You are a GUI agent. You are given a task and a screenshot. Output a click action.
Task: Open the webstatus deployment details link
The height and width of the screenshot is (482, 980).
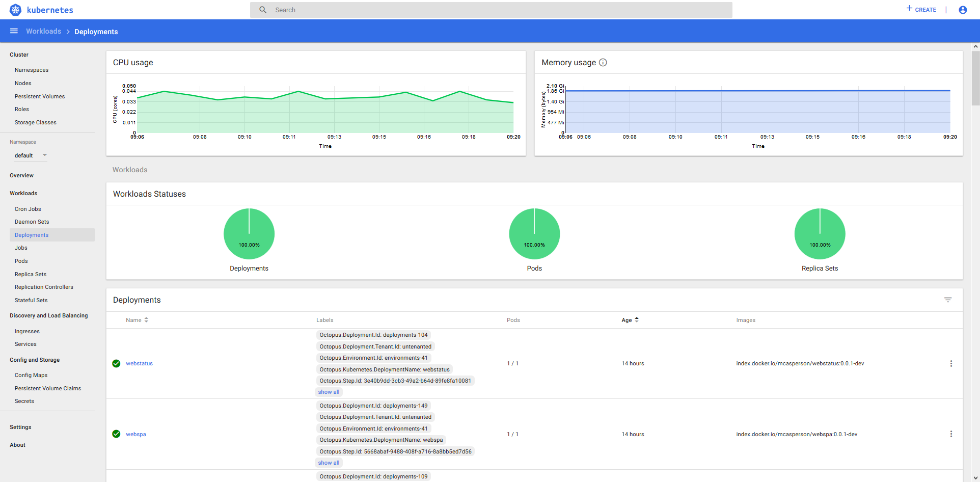point(139,363)
